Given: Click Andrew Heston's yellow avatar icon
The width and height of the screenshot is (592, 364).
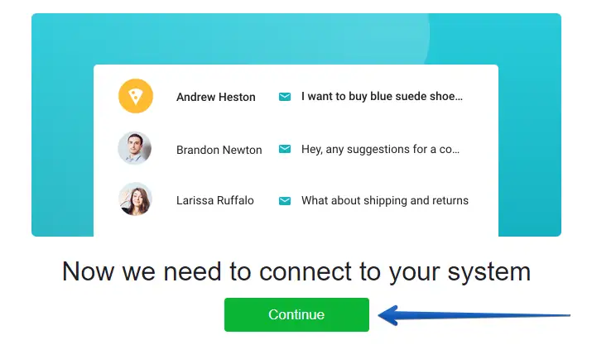Looking at the screenshot, I should [x=135, y=97].
